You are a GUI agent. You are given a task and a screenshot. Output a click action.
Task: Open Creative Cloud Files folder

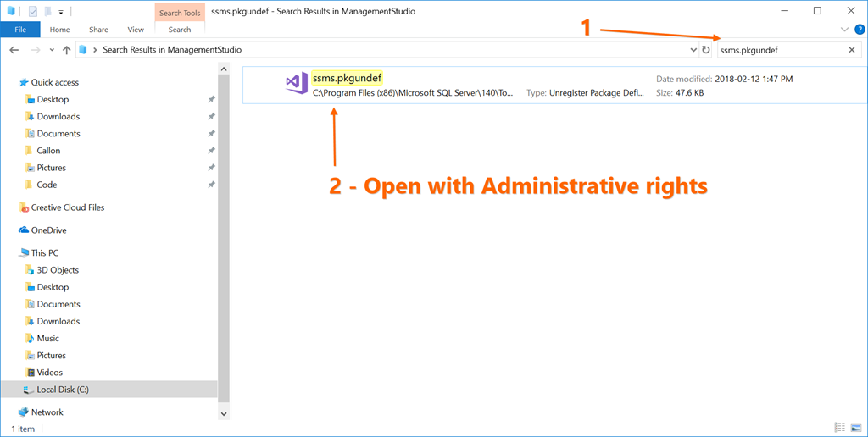68,207
